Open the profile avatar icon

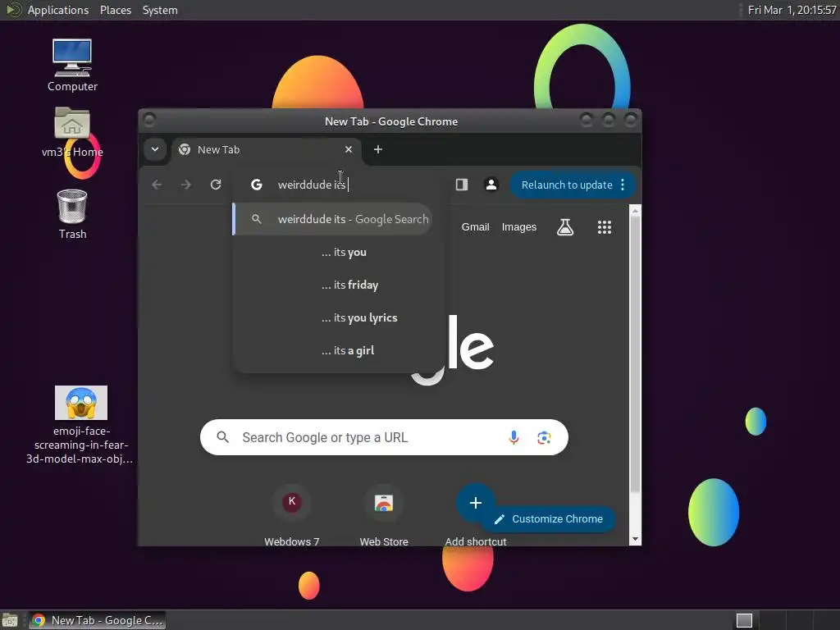pos(491,185)
